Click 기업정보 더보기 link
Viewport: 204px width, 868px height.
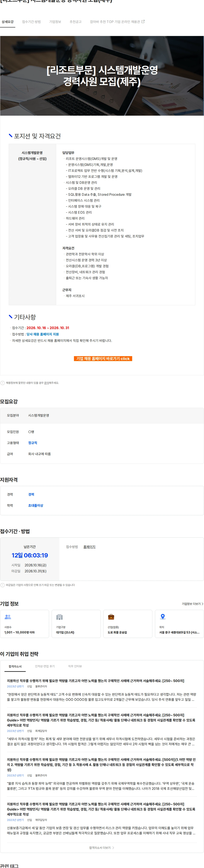coord(192,604)
